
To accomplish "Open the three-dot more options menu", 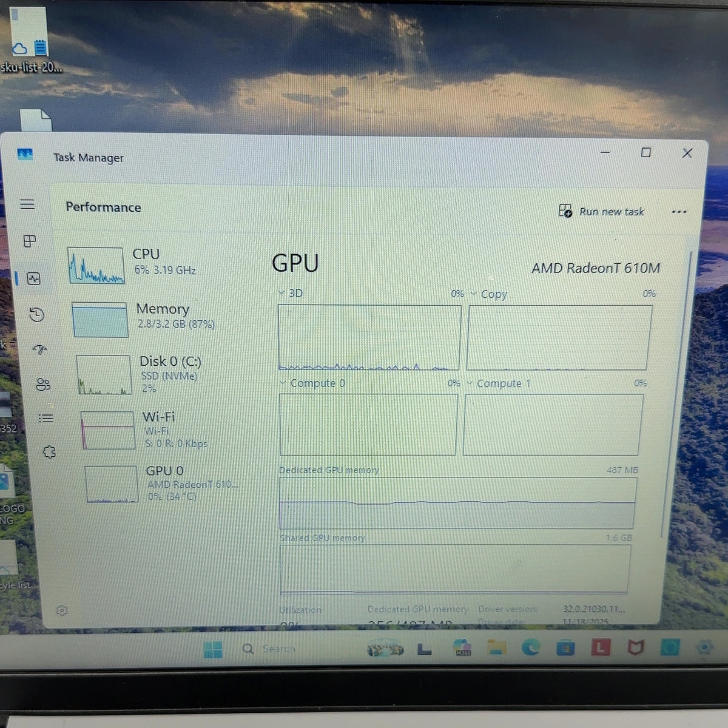I will pos(679,212).
